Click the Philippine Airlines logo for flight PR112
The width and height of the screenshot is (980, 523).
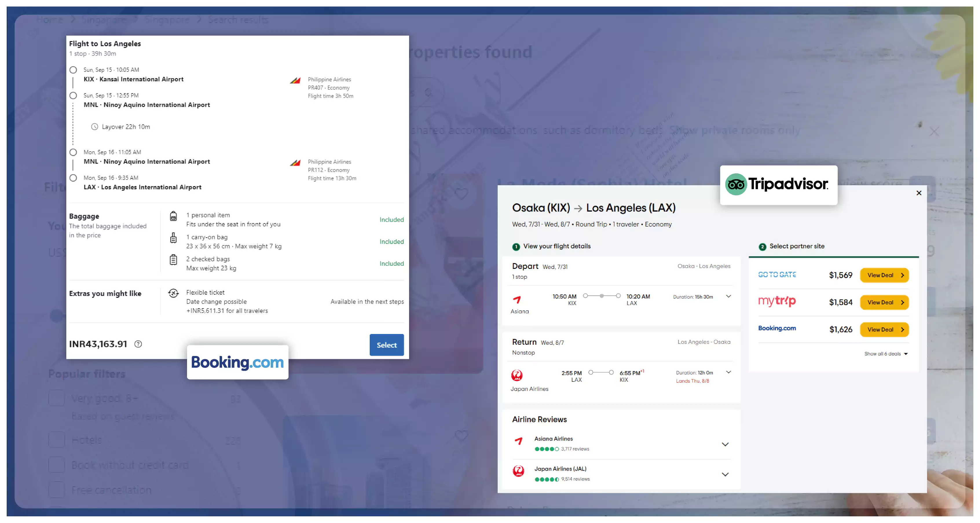coord(295,162)
